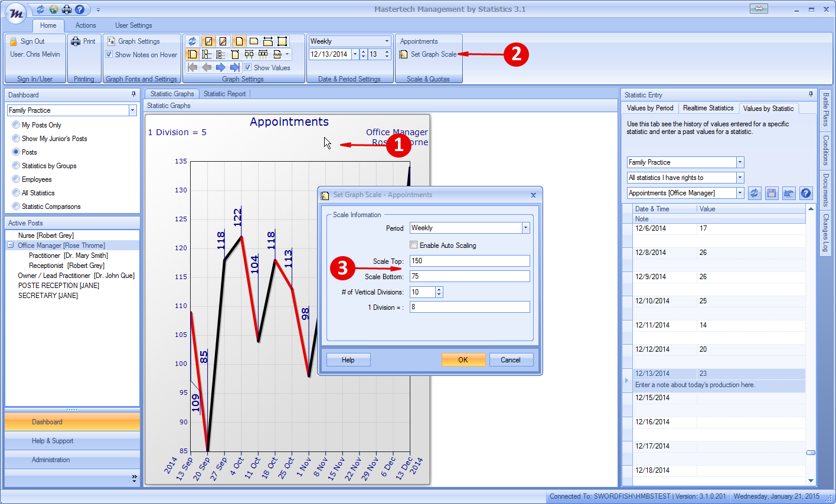Click the Print button in Printing group

pyautogui.click(x=83, y=41)
